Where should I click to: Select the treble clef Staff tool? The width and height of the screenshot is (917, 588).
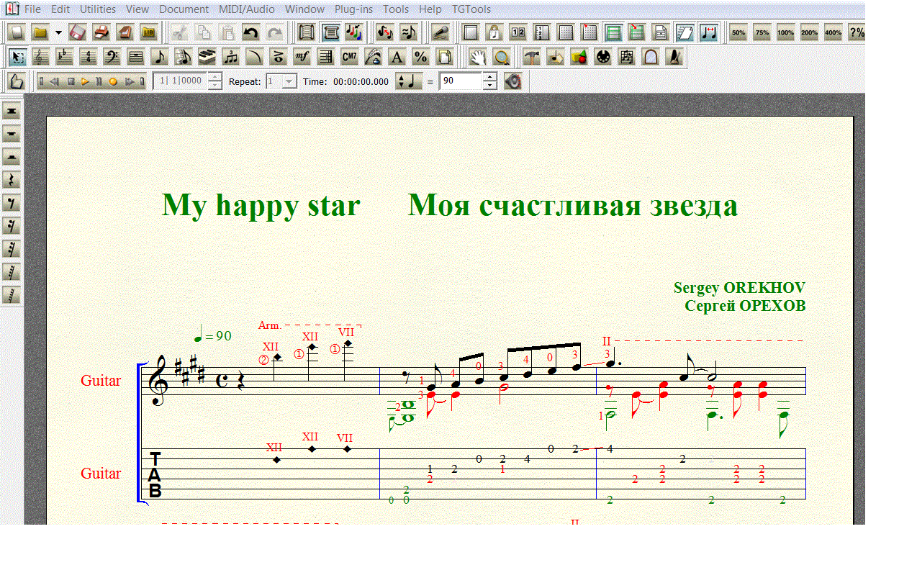click(x=42, y=57)
